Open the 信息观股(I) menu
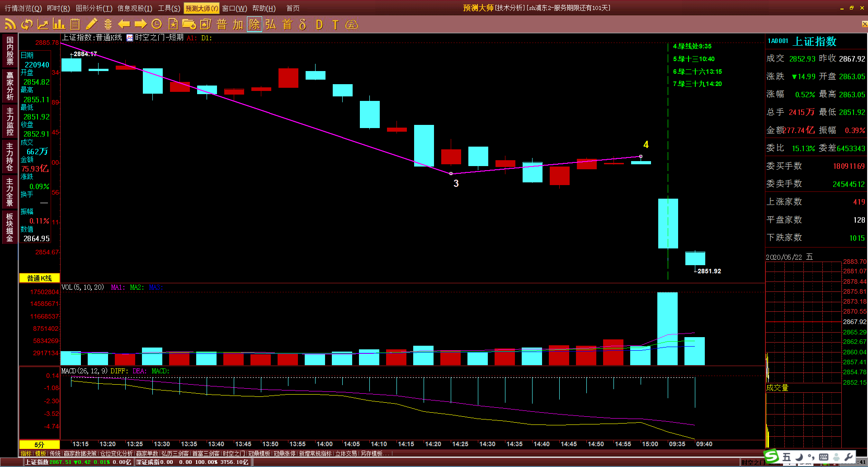 coord(135,8)
